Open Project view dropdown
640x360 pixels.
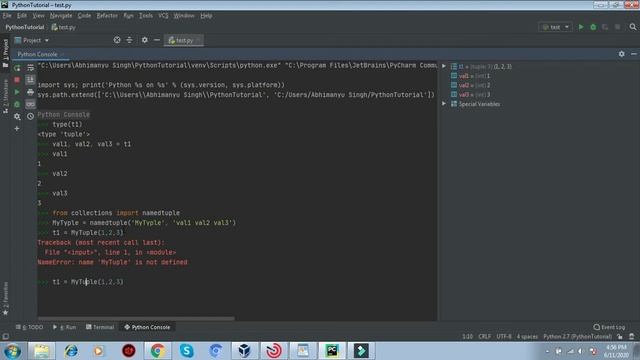[32, 40]
